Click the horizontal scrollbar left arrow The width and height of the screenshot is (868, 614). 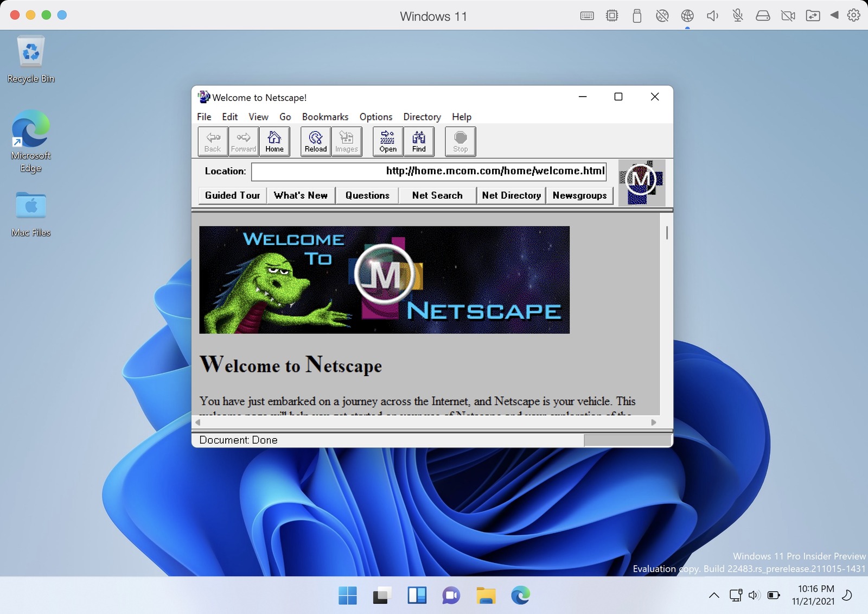(198, 422)
